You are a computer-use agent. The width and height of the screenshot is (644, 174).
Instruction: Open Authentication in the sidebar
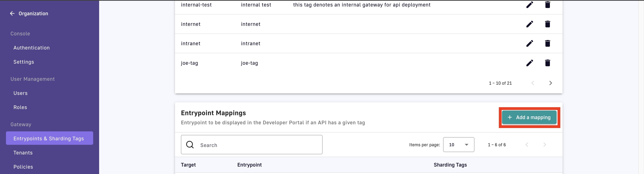[x=31, y=48]
